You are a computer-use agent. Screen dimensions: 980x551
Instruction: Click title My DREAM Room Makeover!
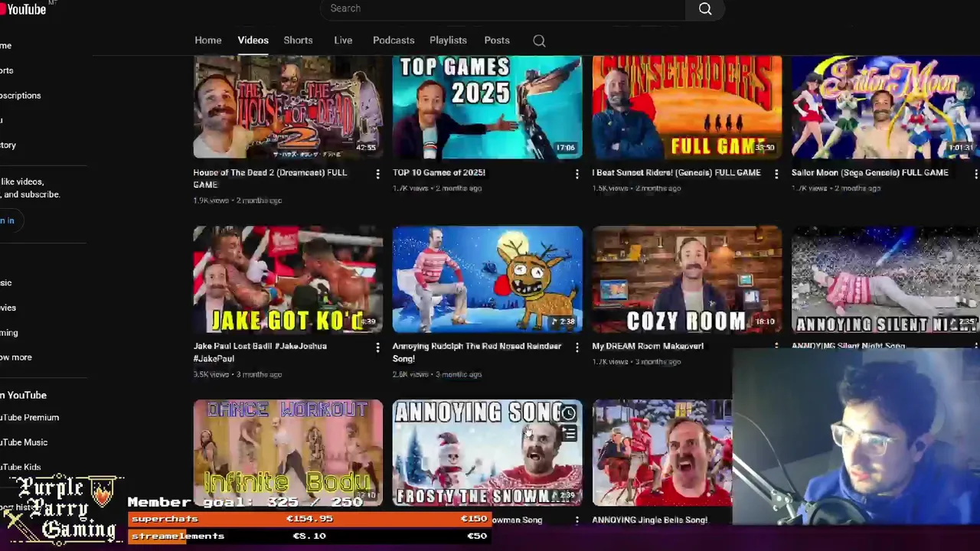(x=648, y=346)
